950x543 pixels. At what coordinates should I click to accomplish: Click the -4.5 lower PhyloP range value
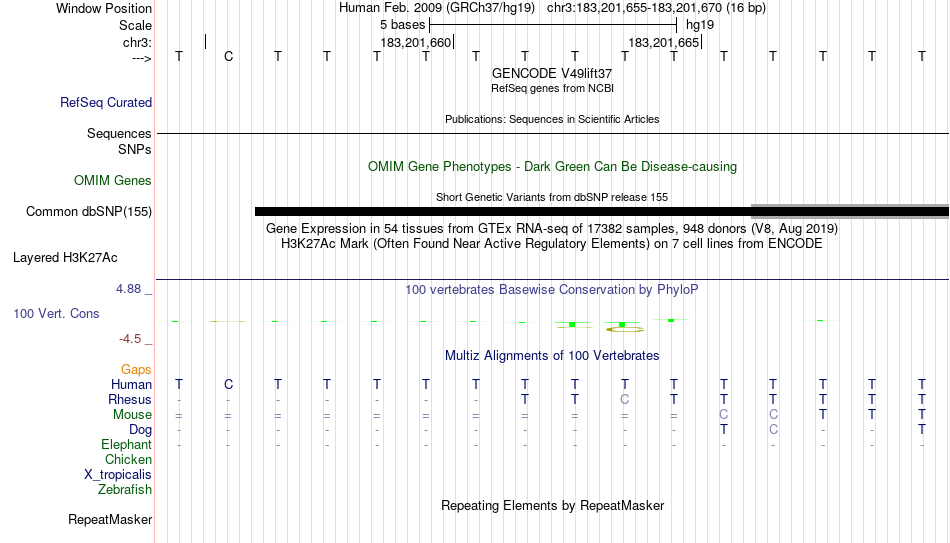pos(130,339)
